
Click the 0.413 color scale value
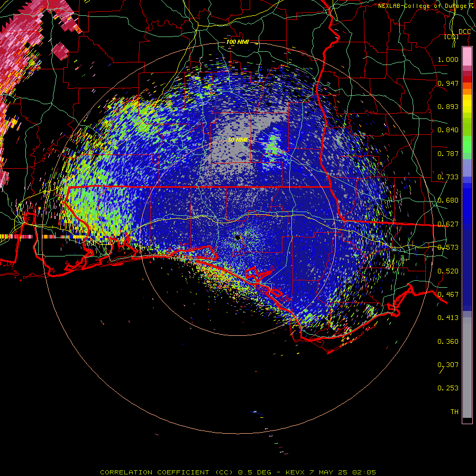448,318
